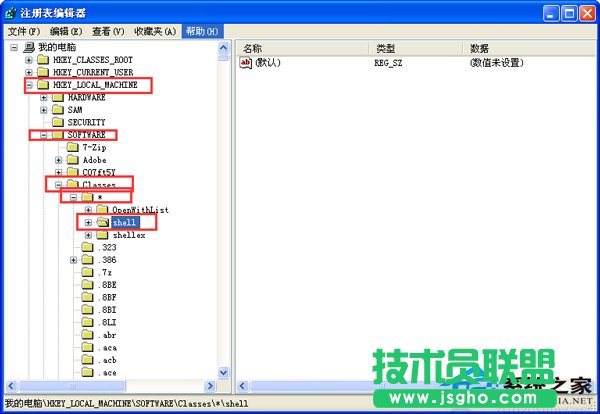
Task: Click the HKEY_LOCAL_MACHINE folder icon
Action: (x=43, y=85)
